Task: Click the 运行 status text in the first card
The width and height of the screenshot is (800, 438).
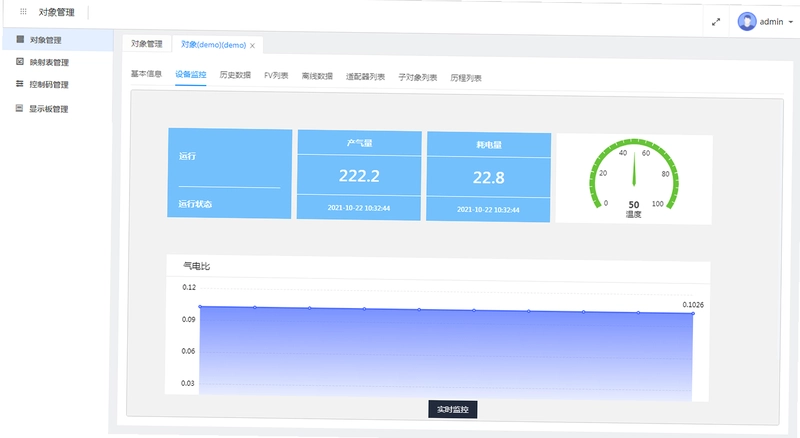Action: click(187, 156)
